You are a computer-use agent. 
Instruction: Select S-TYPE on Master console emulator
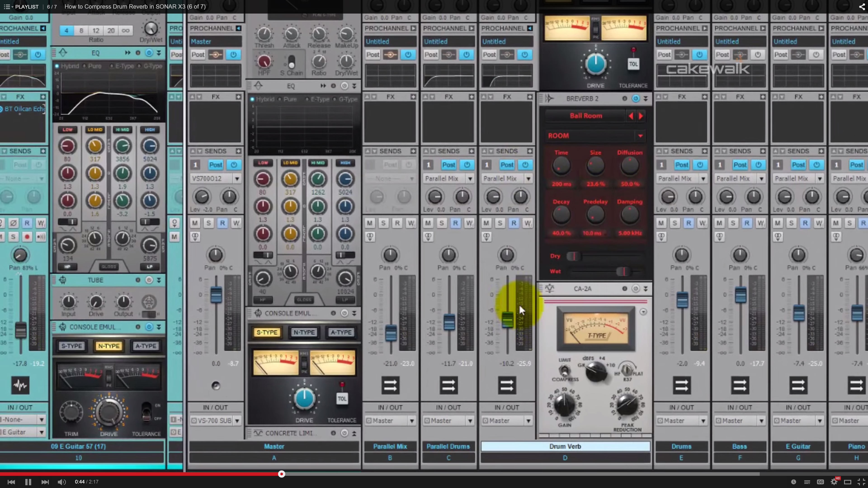pyautogui.click(x=267, y=332)
